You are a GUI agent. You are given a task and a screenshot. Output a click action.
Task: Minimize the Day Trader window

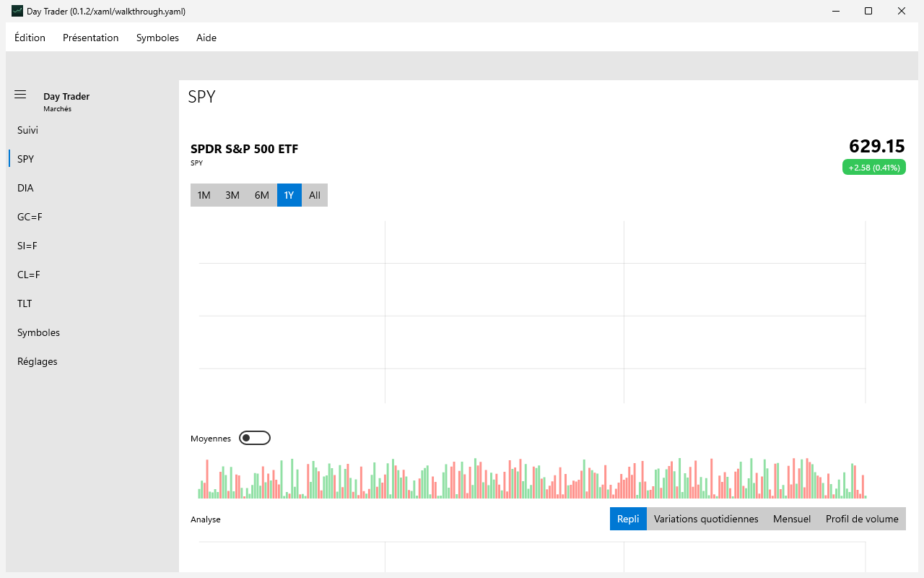(x=836, y=12)
